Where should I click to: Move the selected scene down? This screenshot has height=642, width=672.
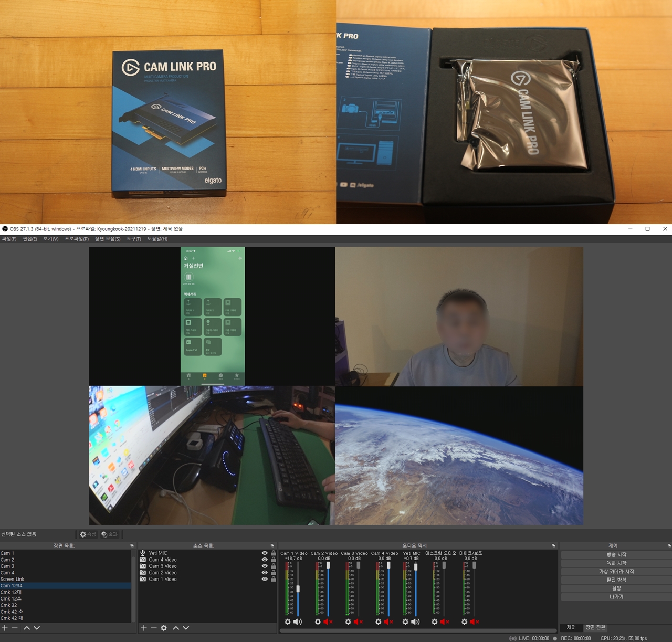pos(37,628)
